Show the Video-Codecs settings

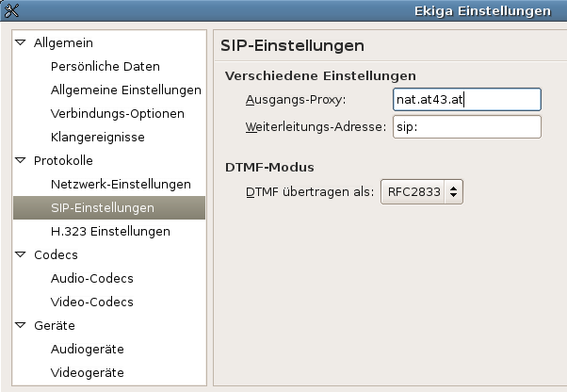click(92, 302)
